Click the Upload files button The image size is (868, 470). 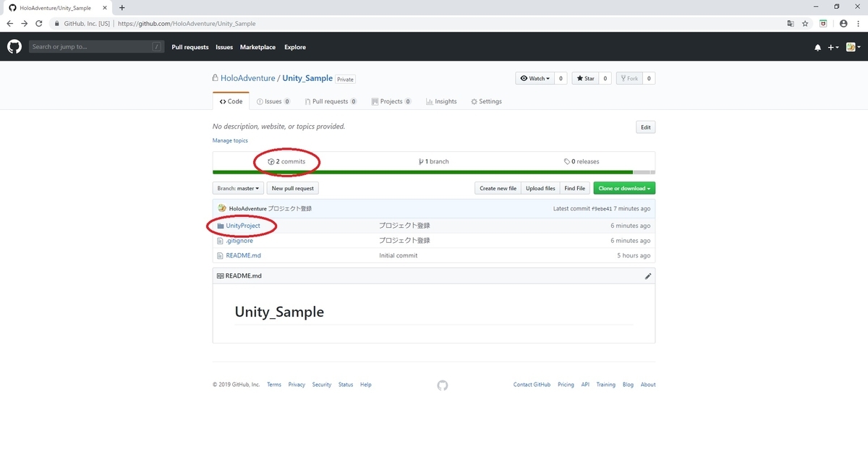(x=540, y=188)
